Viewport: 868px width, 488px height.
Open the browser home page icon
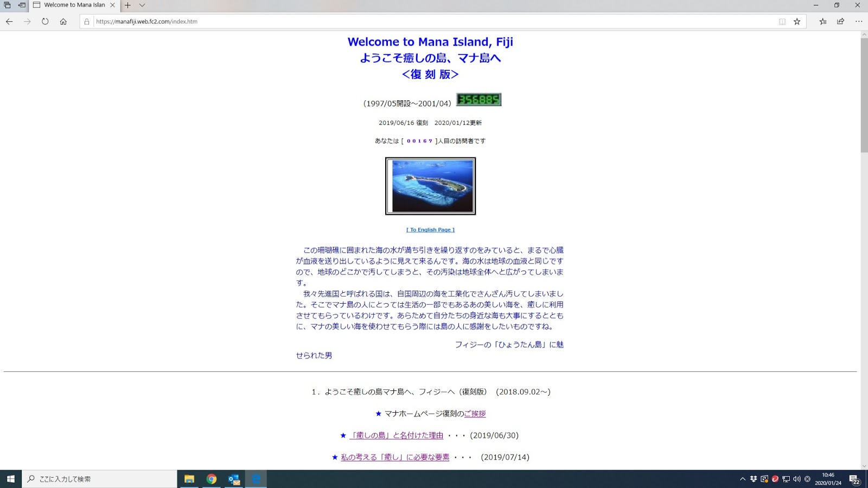tap(63, 22)
